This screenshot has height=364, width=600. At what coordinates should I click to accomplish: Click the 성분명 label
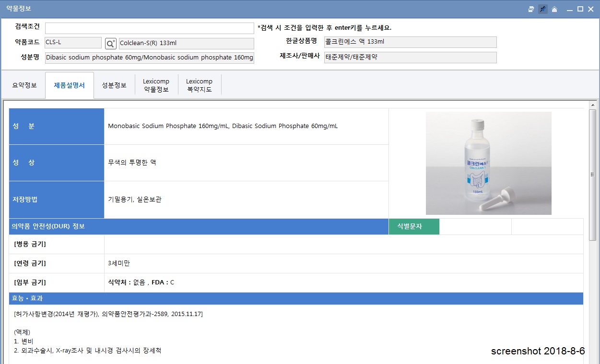30,58
